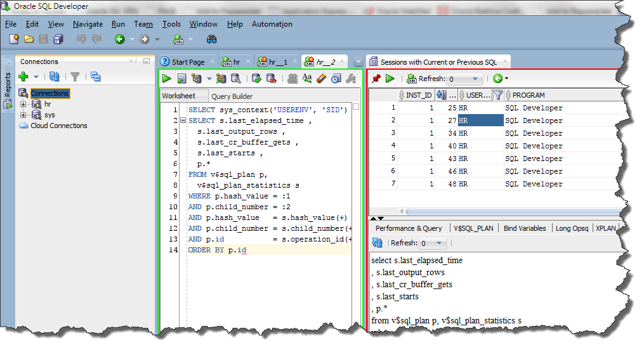Open SQL History with the clock icon
The height and width of the screenshot is (350, 644).
point(336,79)
